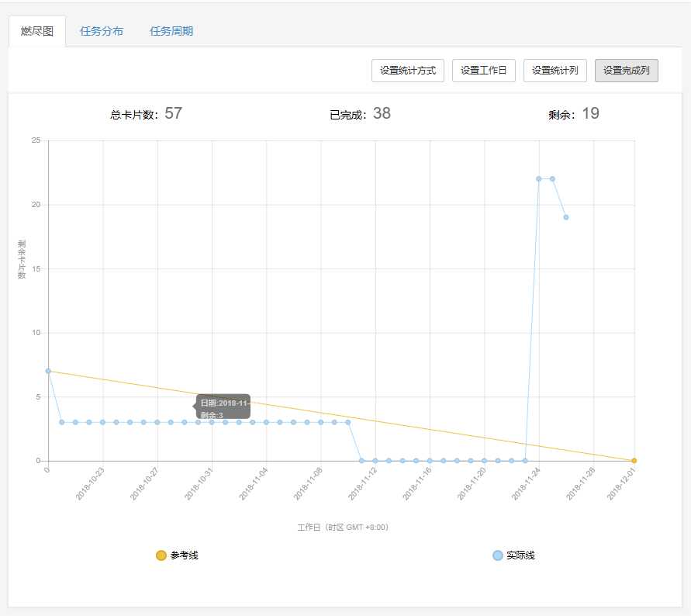691x616 pixels.
Task: Click the 2018-11-04 axis date label
Action: pyautogui.click(x=254, y=483)
